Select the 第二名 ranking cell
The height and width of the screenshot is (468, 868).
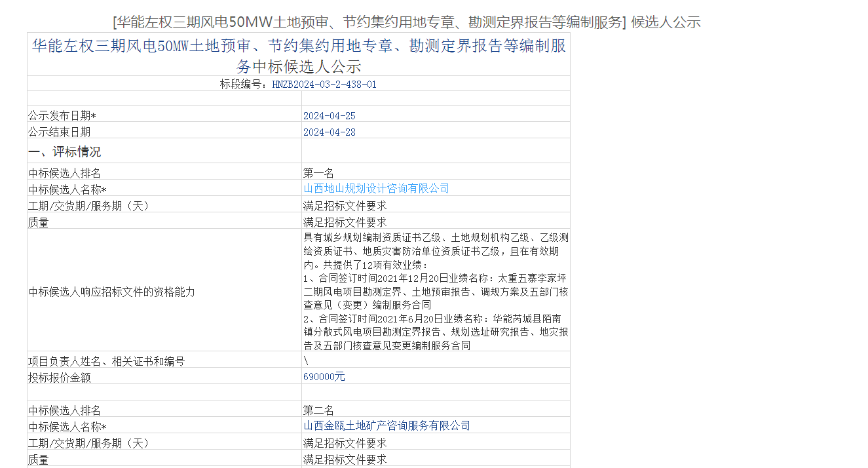coord(318,411)
